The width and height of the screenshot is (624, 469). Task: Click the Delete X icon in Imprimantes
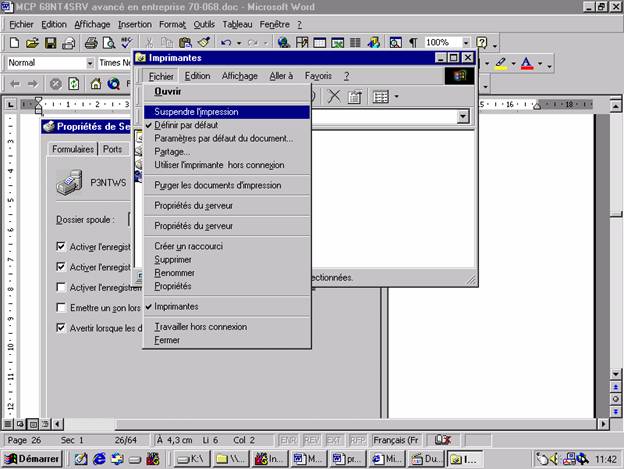pyautogui.click(x=334, y=96)
